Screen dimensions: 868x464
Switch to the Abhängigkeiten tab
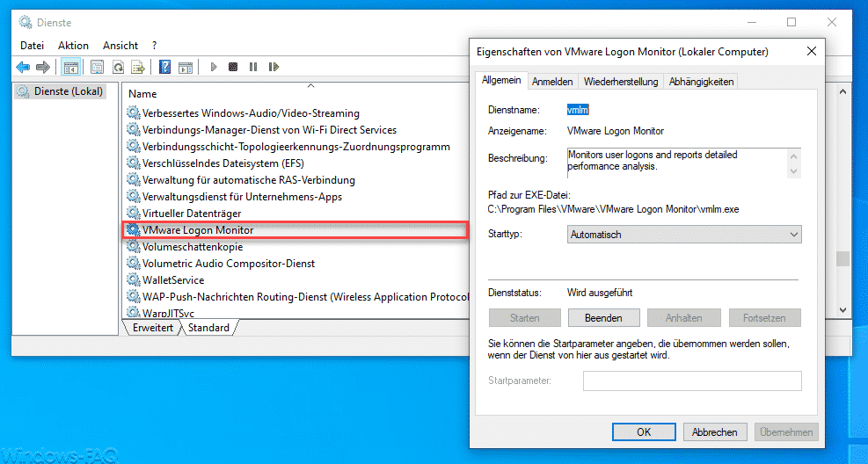[x=702, y=82]
